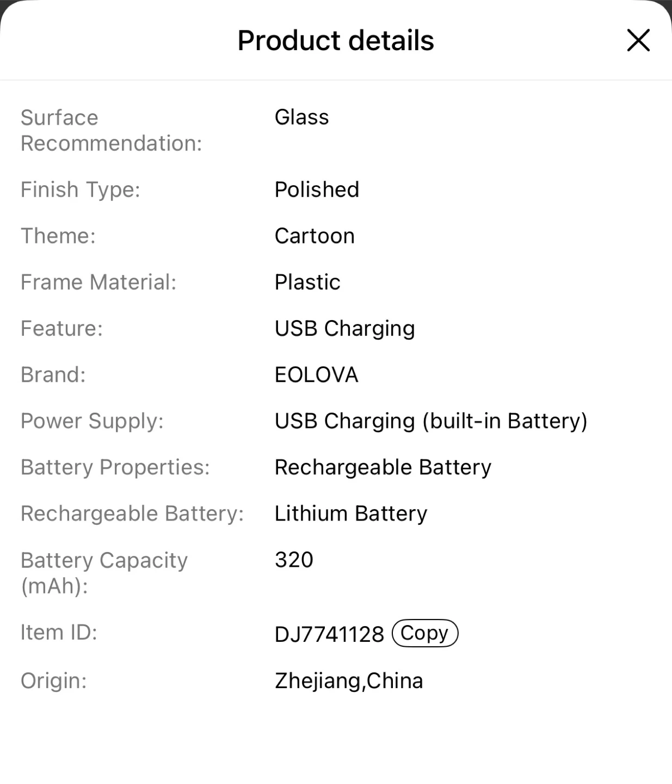Click the Glass surface recommendation value
This screenshot has width=672, height=784.
tap(301, 117)
